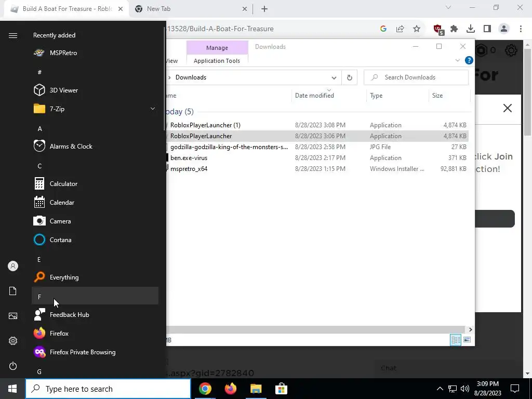
Task: Open uBlock Origin extension icon
Action: click(438, 30)
